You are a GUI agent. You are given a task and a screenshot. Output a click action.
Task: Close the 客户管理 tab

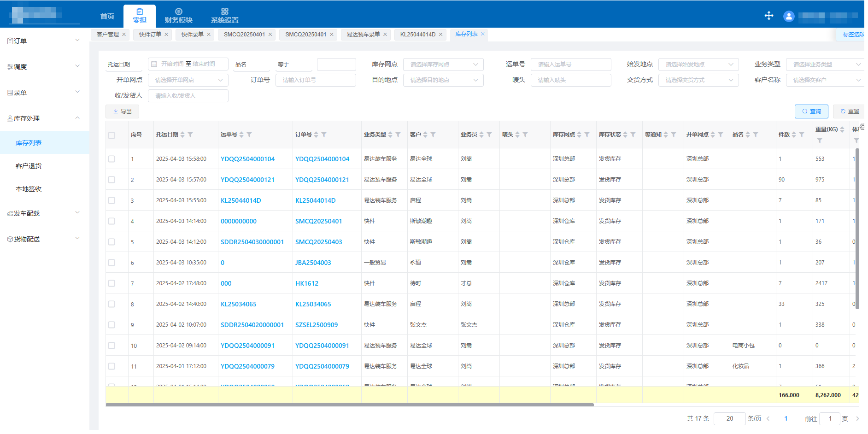tap(124, 35)
